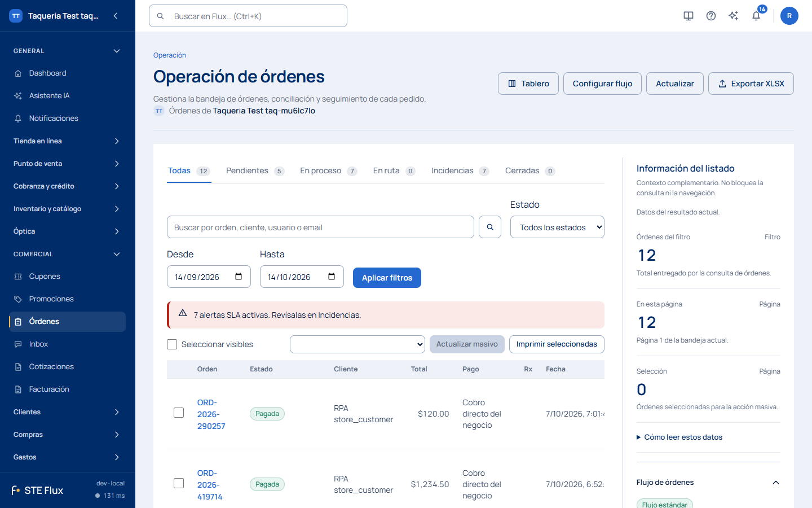The height and width of the screenshot is (508, 812).
Task: Open the Hasta date picker calendar icon
Action: [x=332, y=277]
